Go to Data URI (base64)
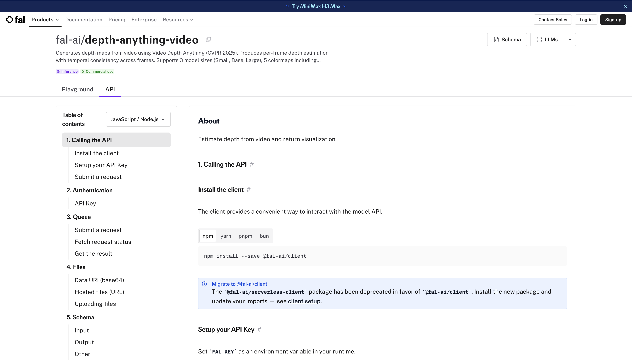 (99, 280)
